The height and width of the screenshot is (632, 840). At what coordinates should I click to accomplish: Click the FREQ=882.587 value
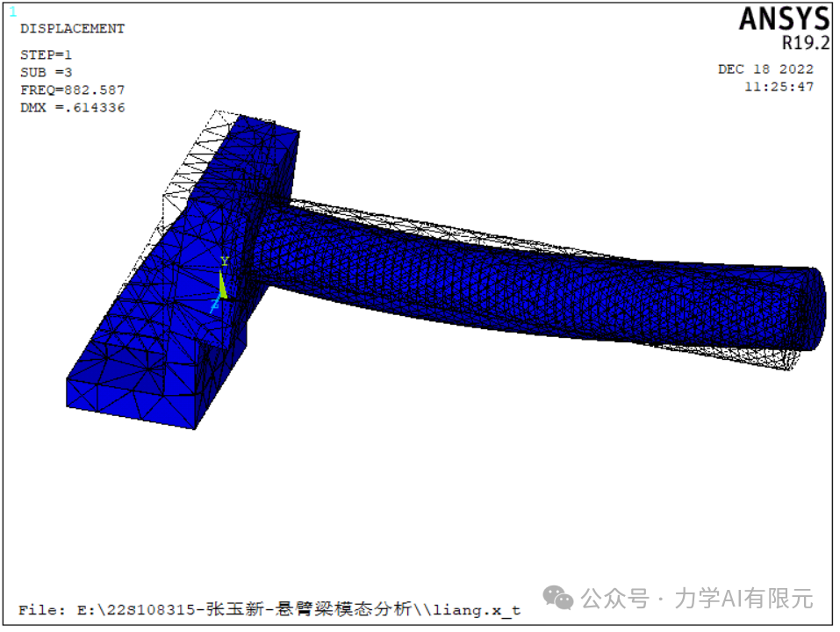72,90
